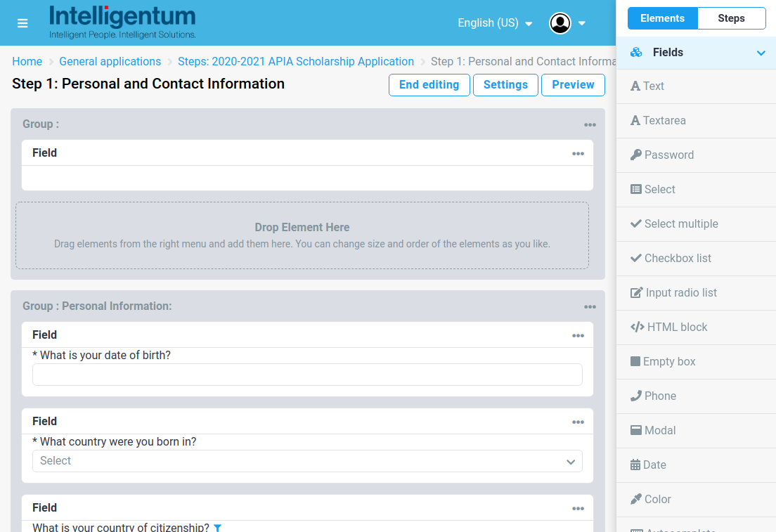Pick the Select list icon
This screenshot has height=532, width=776.
coord(636,190)
